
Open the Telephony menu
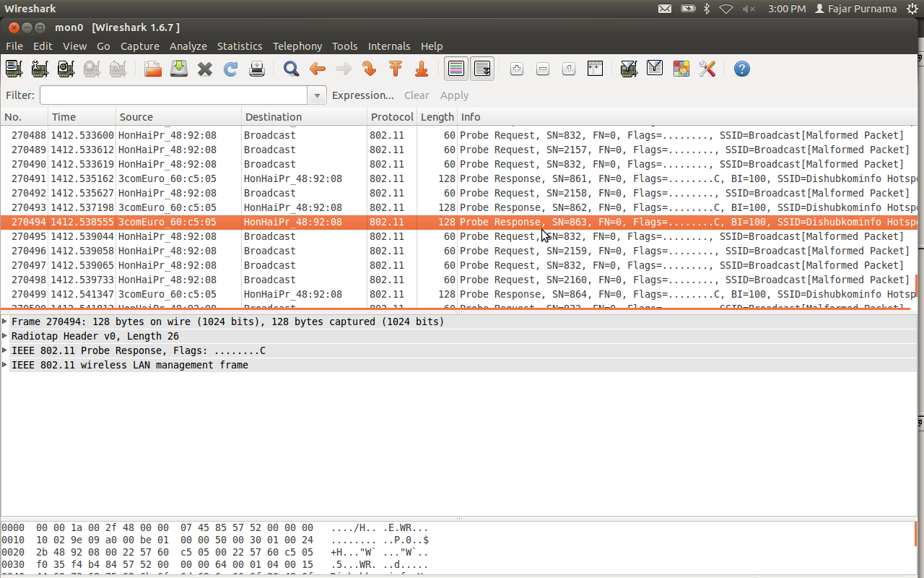[x=297, y=46]
